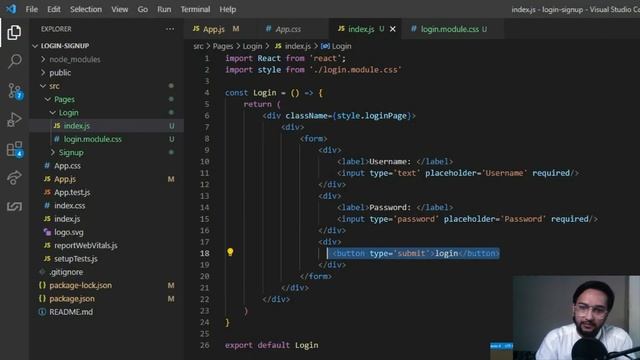Open the Help menu

point(227,9)
